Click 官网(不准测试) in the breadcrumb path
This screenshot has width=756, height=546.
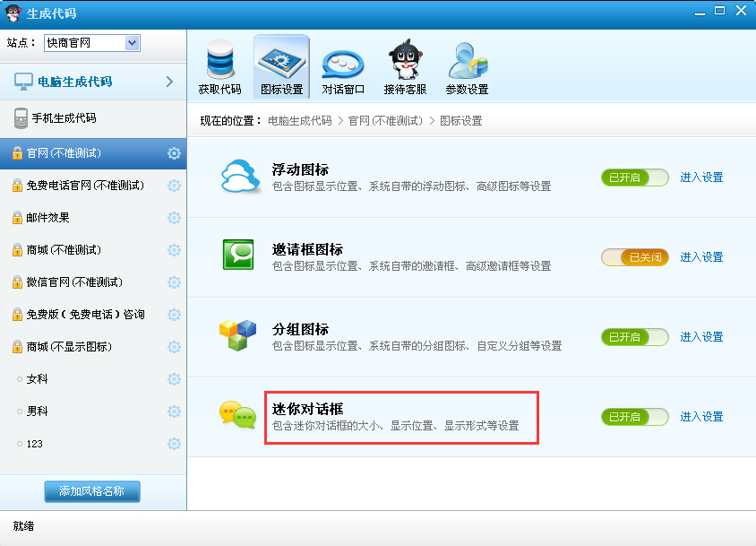point(384,121)
